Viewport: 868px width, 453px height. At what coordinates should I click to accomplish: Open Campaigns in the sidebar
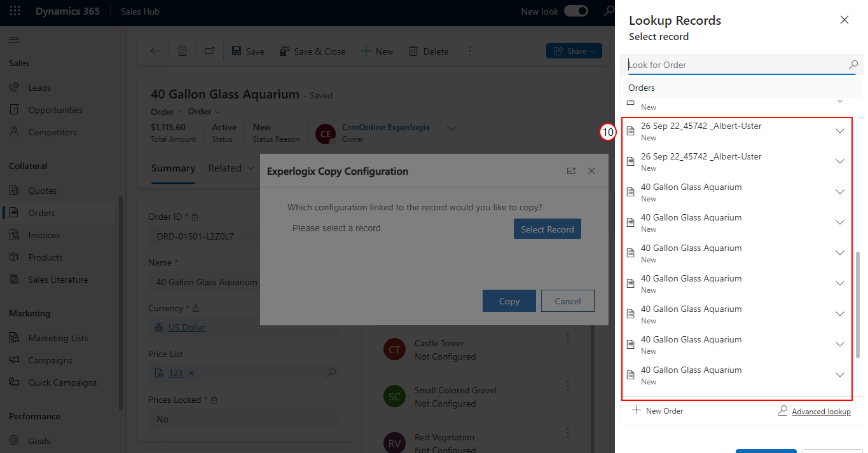click(50, 360)
